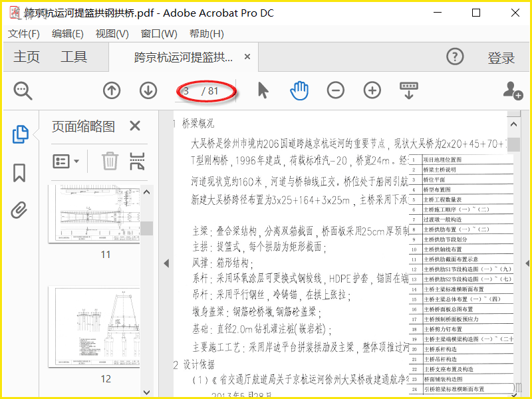Open the 编辑(E) menu
This screenshot has width=532, height=399.
pos(68,34)
